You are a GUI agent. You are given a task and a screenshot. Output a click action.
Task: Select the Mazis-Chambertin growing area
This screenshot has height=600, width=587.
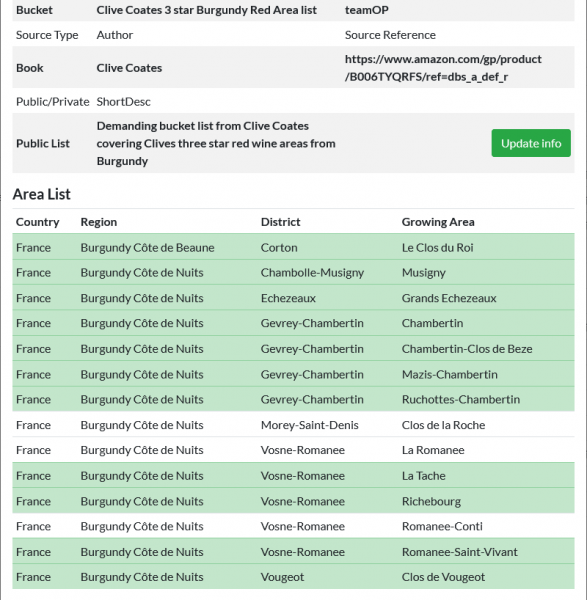450,374
